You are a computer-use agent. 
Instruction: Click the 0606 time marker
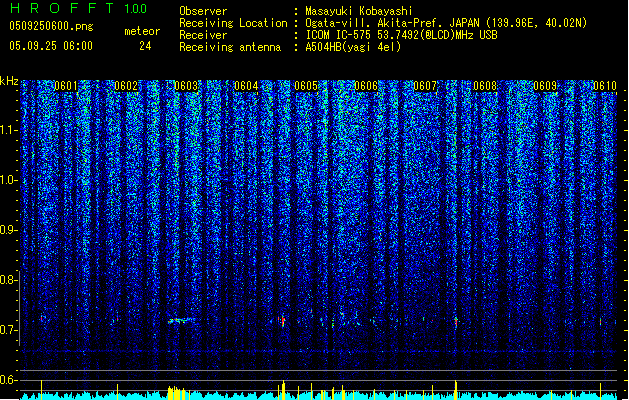tap(366, 86)
